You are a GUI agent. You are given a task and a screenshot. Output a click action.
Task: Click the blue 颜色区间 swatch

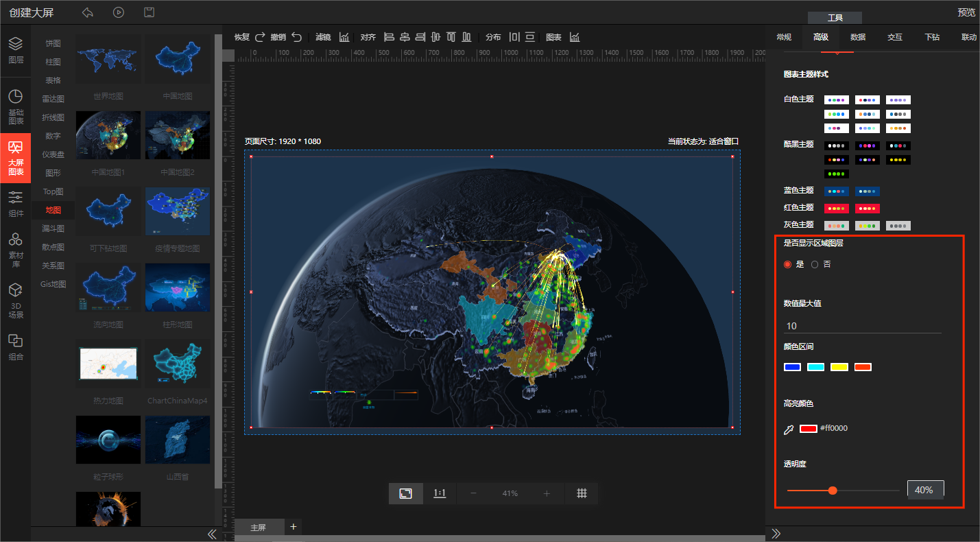pos(792,367)
